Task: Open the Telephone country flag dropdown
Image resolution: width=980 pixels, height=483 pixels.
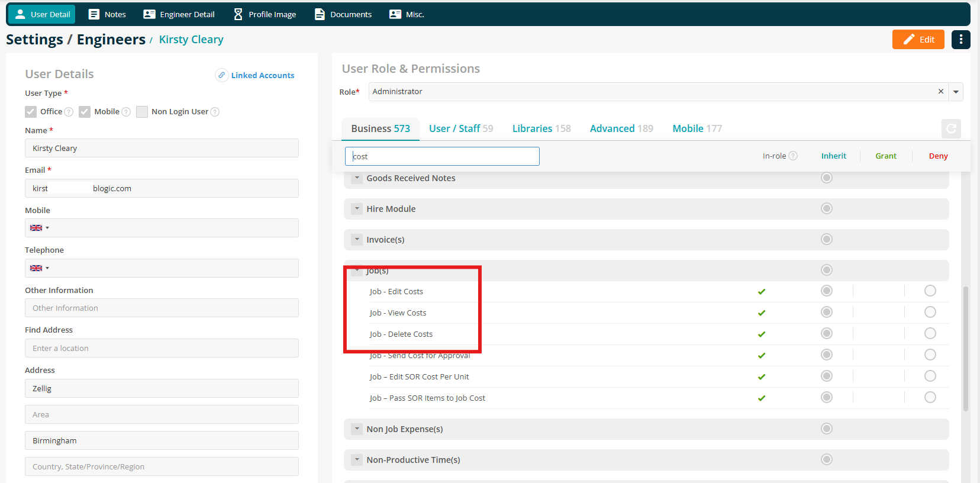Action: click(40, 268)
